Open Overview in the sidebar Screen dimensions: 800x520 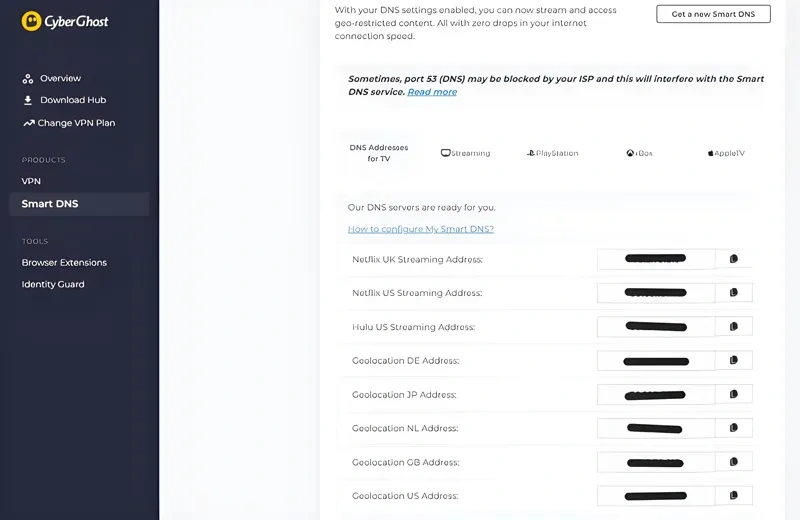point(60,78)
